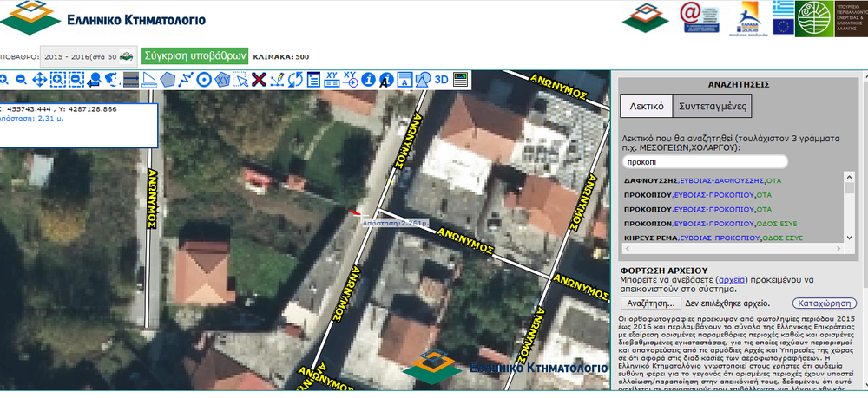This screenshot has width=868, height=398.
Task: Open the αρχεία hyperlink
Action: pyautogui.click(x=731, y=281)
